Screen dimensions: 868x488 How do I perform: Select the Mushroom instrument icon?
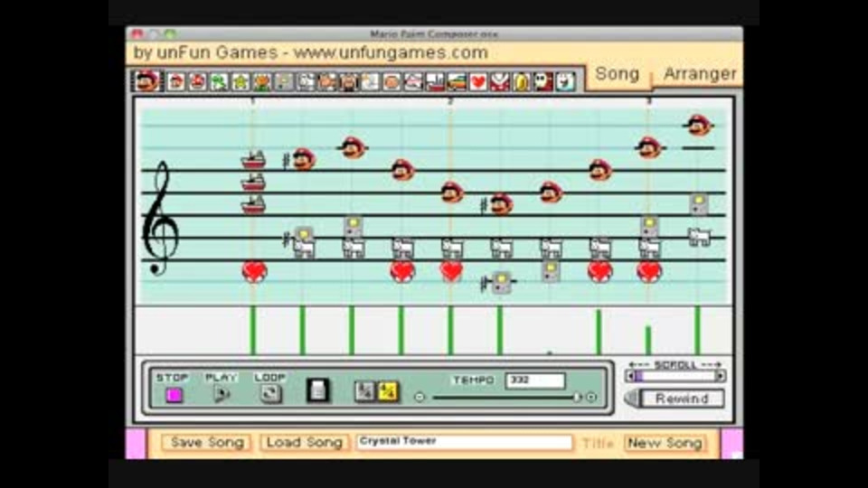click(198, 82)
